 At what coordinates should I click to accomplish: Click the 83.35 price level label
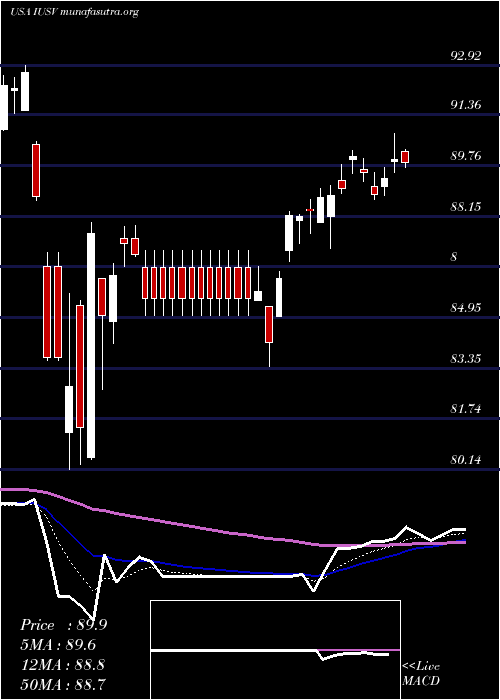pos(466,358)
